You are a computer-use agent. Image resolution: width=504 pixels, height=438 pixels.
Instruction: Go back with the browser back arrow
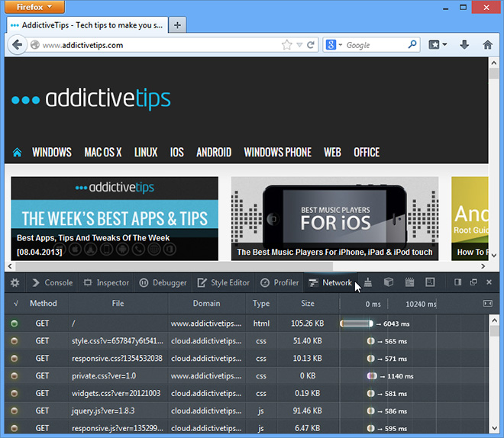tap(17, 44)
